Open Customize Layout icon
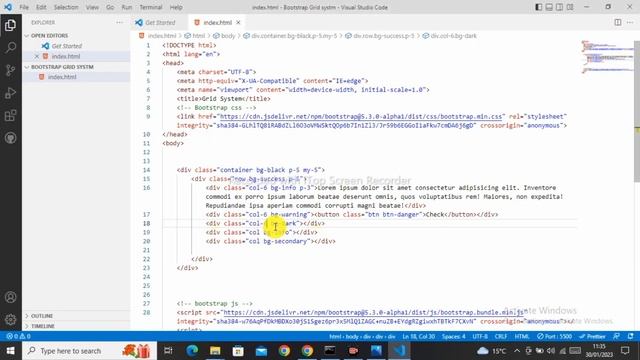Screen dimensions: 640x360 click(570, 7)
